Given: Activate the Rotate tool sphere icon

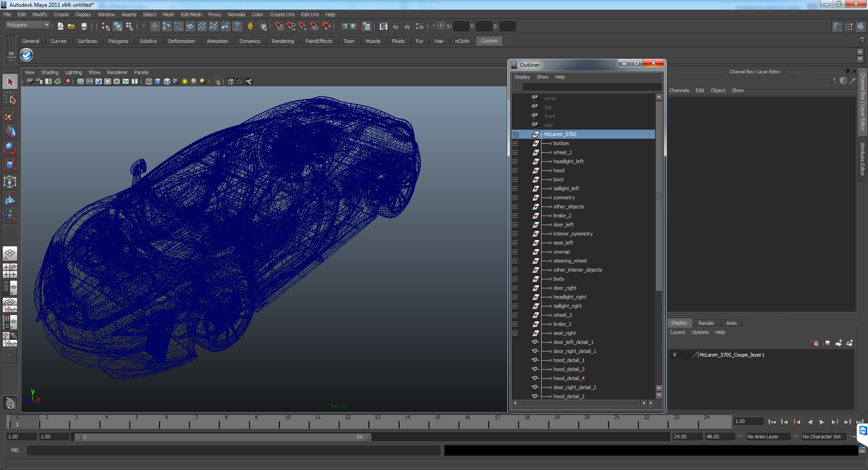Looking at the screenshot, I should point(10,148).
